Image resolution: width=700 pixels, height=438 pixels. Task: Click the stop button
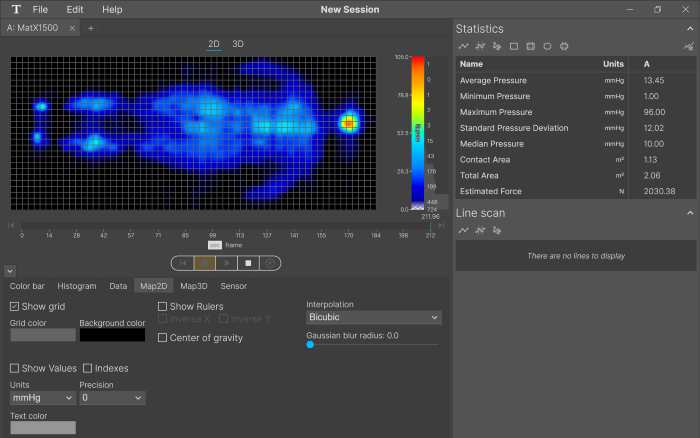tap(248, 263)
